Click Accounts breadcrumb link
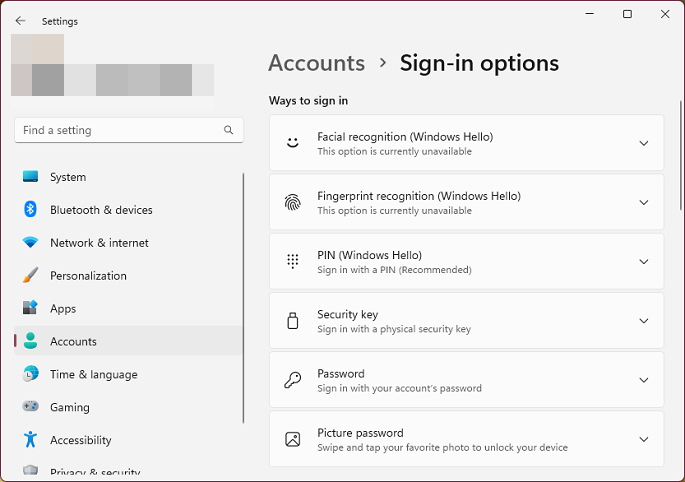The width and height of the screenshot is (685, 482). pos(316,63)
